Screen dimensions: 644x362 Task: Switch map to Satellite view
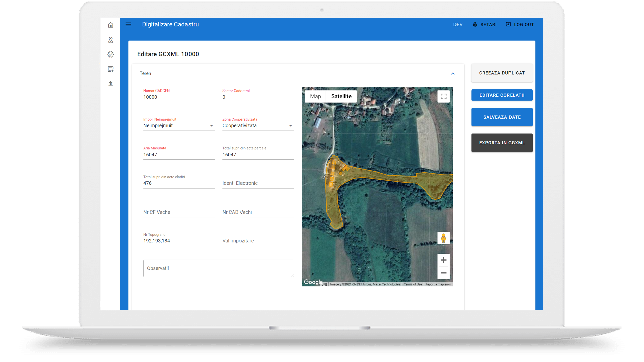341,96
